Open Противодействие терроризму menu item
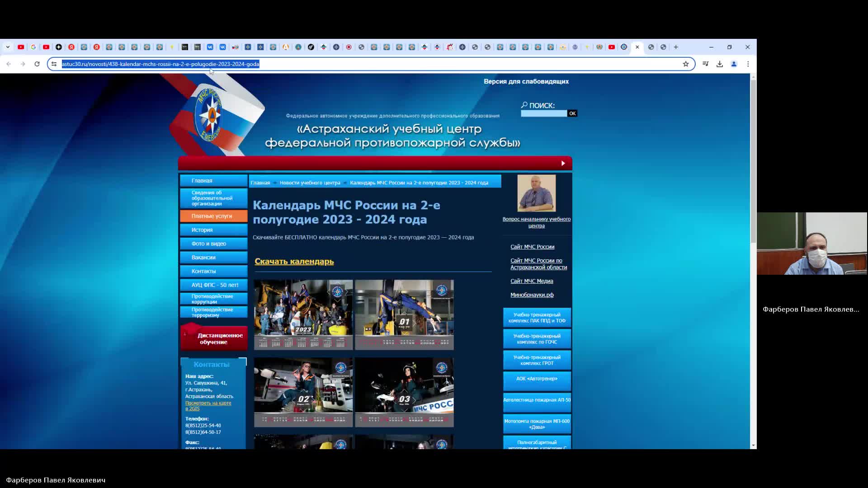This screenshot has height=488, width=868. coord(214,312)
